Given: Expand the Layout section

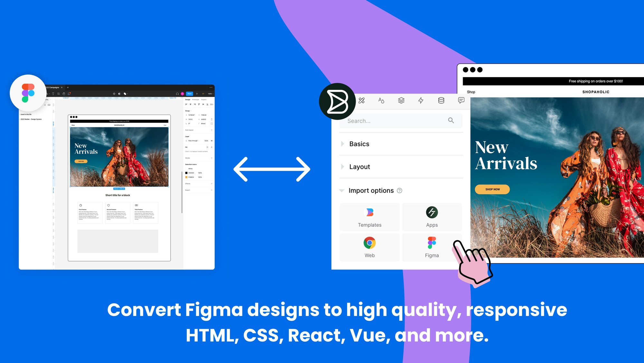Looking at the screenshot, I should pyautogui.click(x=345, y=166).
